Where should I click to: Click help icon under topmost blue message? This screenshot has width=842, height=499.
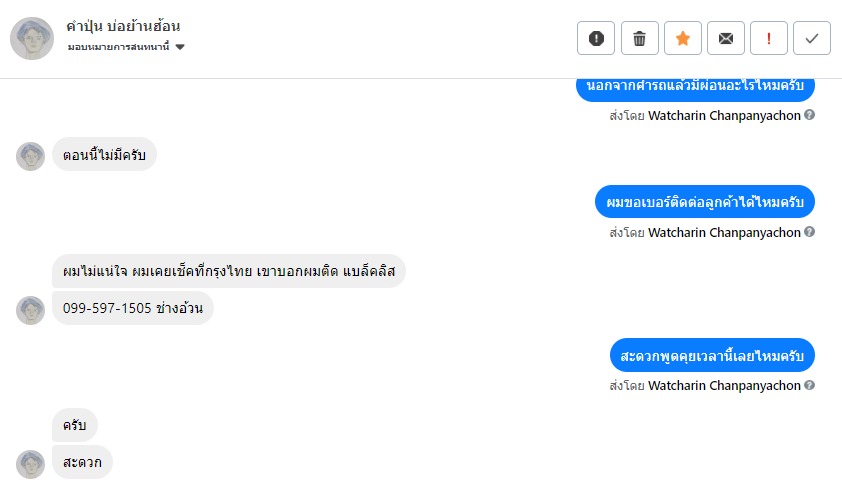click(x=810, y=115)
